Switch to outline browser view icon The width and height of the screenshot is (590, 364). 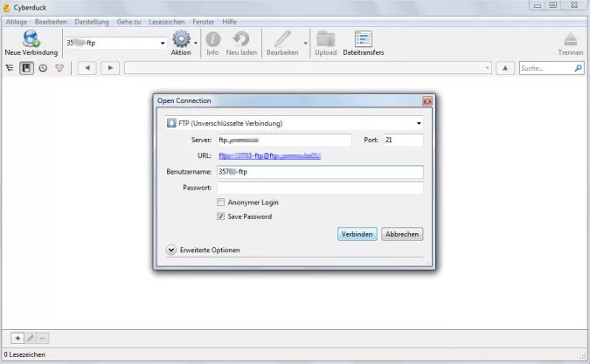pos(10,68)
